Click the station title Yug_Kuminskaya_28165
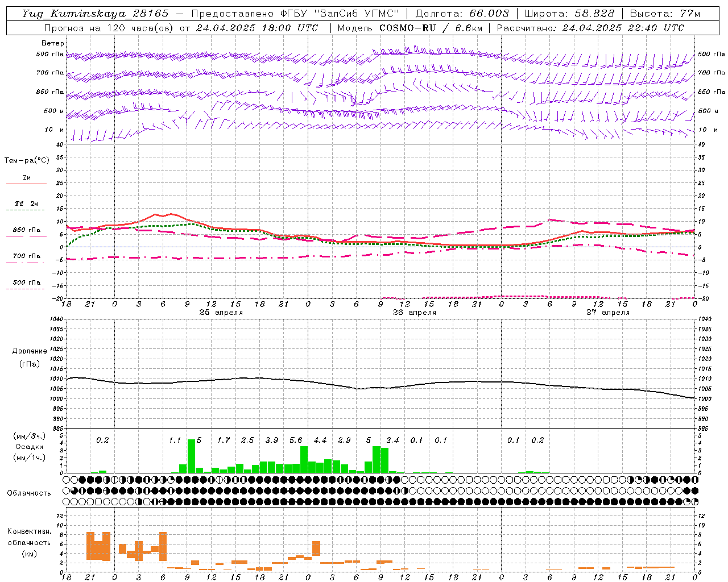Screen dimensions: 728x582 pos(95,14)
